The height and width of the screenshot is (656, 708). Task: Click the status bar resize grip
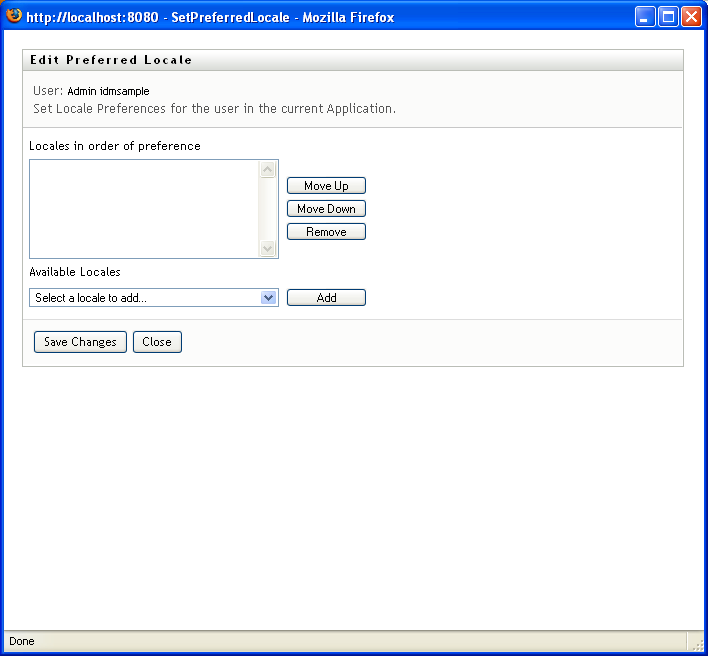[698, 645]
